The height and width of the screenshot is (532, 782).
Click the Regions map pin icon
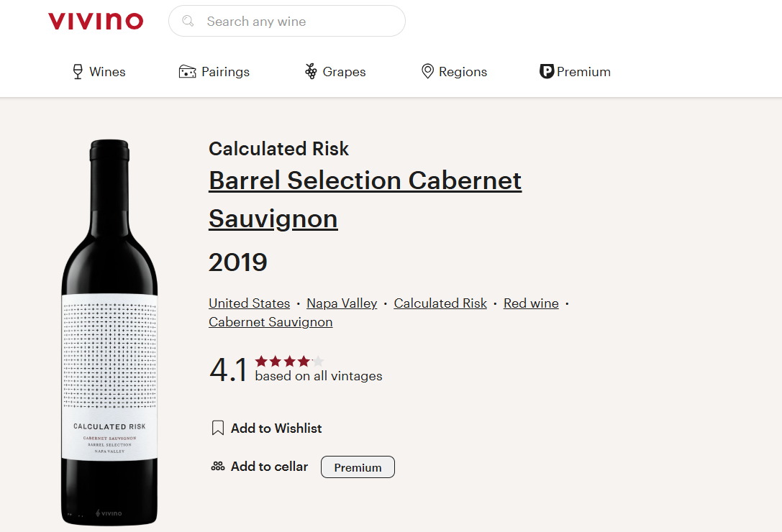click(x=427, y=72)
